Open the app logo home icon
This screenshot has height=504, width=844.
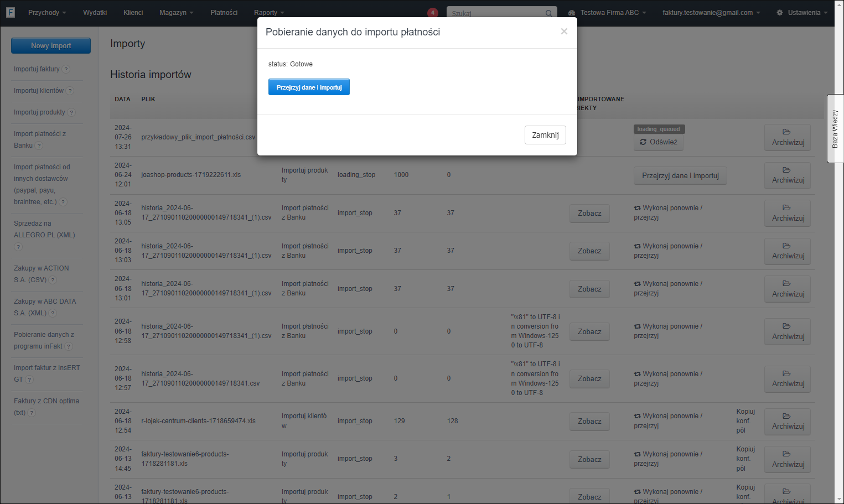point(11,12)
